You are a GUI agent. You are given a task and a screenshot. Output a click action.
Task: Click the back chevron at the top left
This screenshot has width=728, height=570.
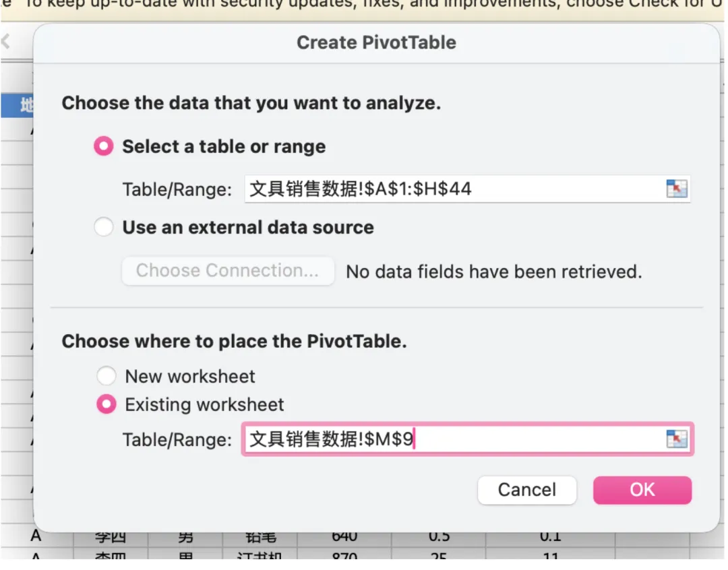tap(6, 42)
